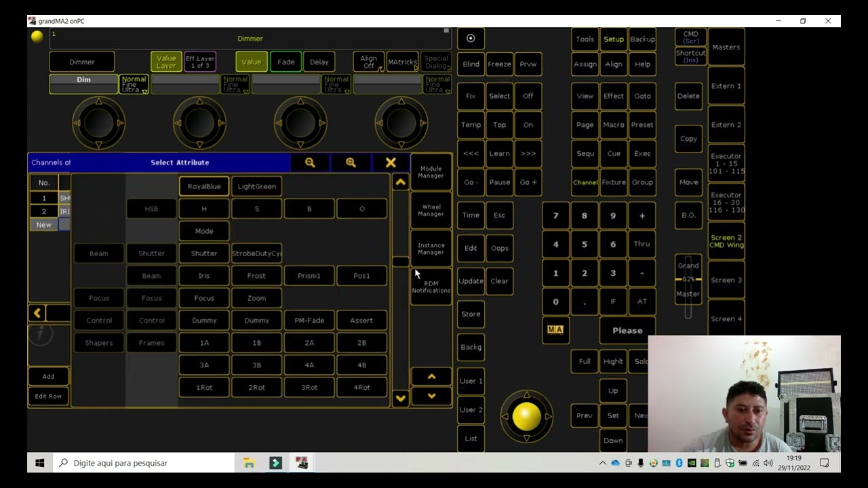Viewport: 868px width, 488px height.
Task: Open the notifications center icon
Action: click(825, 463)
